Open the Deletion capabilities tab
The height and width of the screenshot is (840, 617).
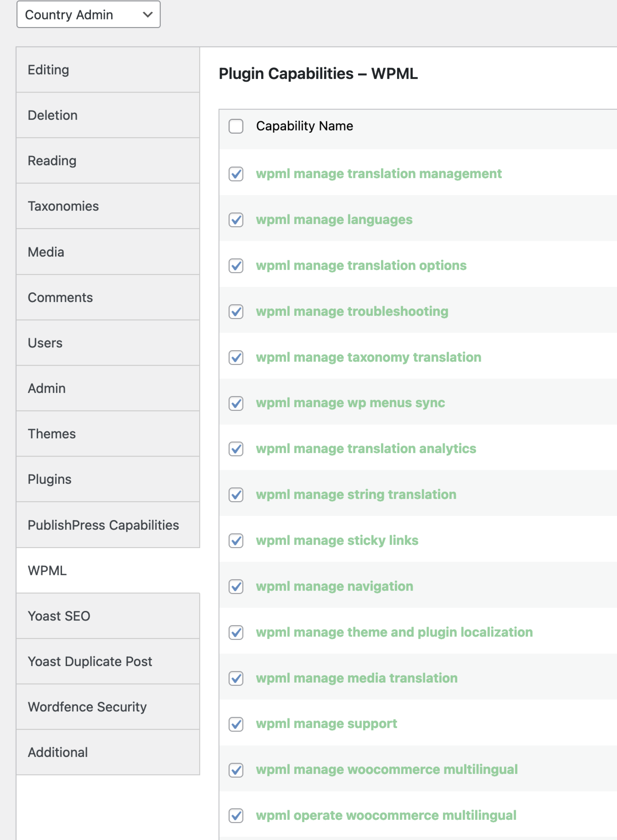tap(108, 115)
